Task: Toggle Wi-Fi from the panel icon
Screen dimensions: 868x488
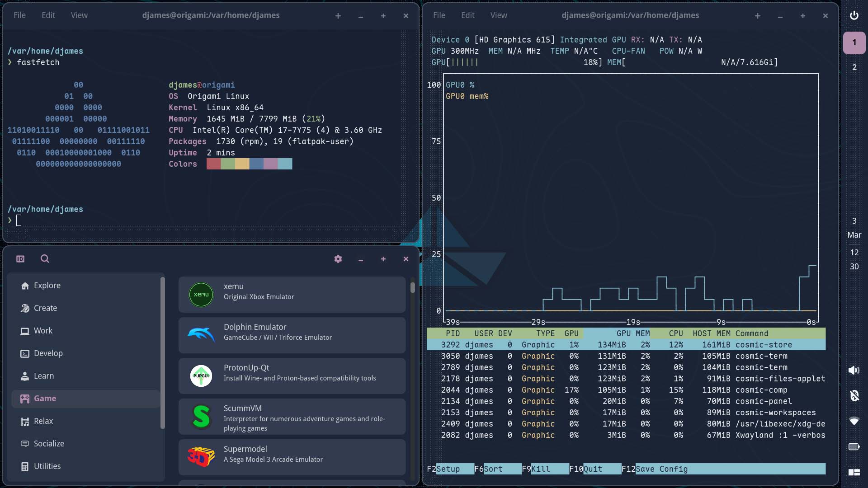Action: point(854,421)
